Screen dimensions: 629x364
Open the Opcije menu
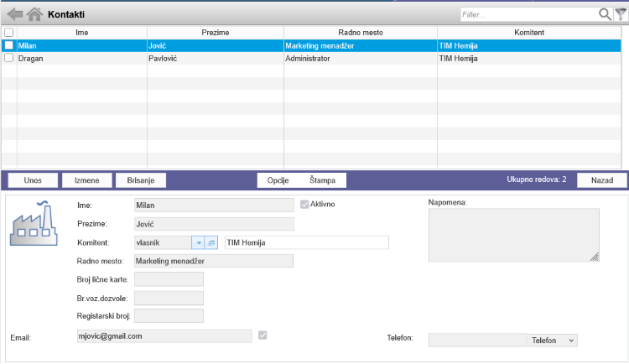[x=278, y=180]
